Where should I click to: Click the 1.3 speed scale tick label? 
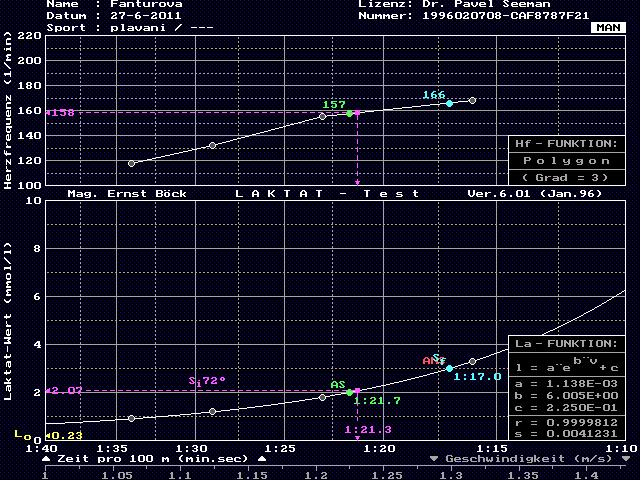451,476
